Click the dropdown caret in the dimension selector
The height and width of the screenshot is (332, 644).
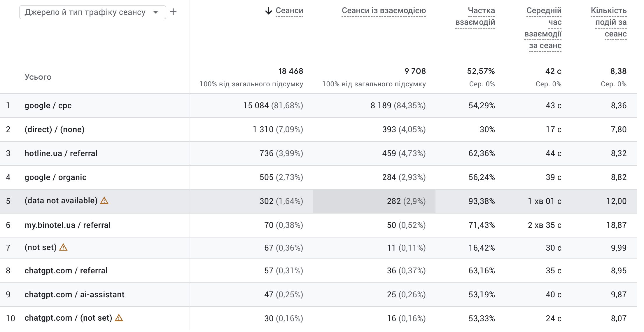pyautogui.click(x=156, y=12)
